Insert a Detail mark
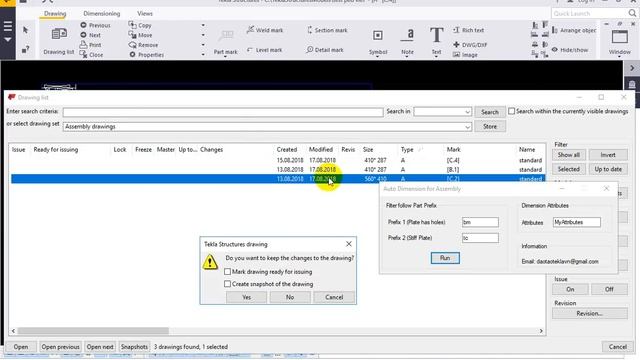The height and width of the screenshot is (360, 640). click(x=325, y=50)
